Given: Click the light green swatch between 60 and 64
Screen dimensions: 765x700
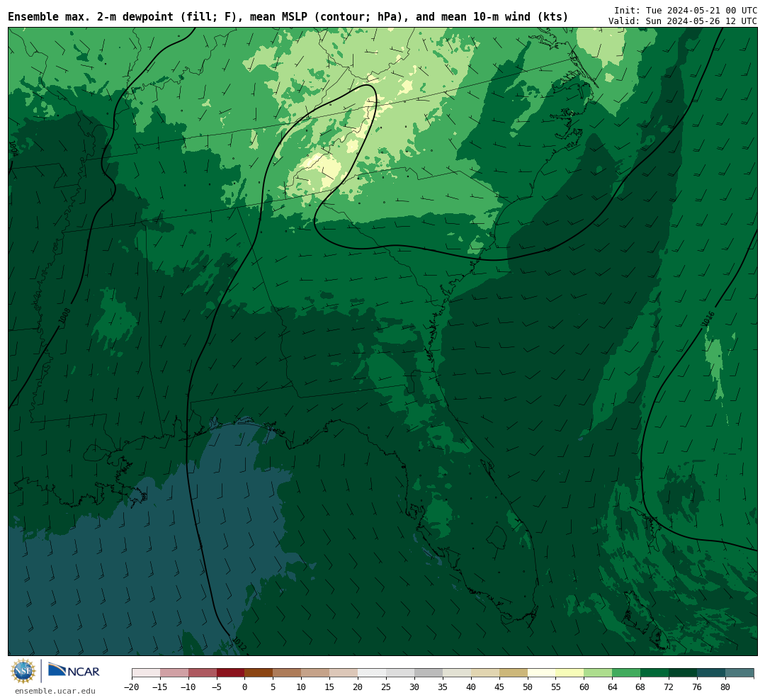Looking at the screenshot, I should pos(599,673).
